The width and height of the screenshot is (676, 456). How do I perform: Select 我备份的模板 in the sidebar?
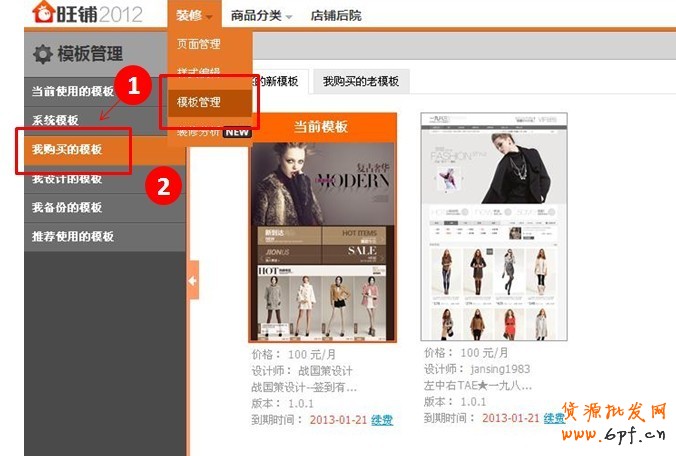pyautogui.click(x=67, y=208)
